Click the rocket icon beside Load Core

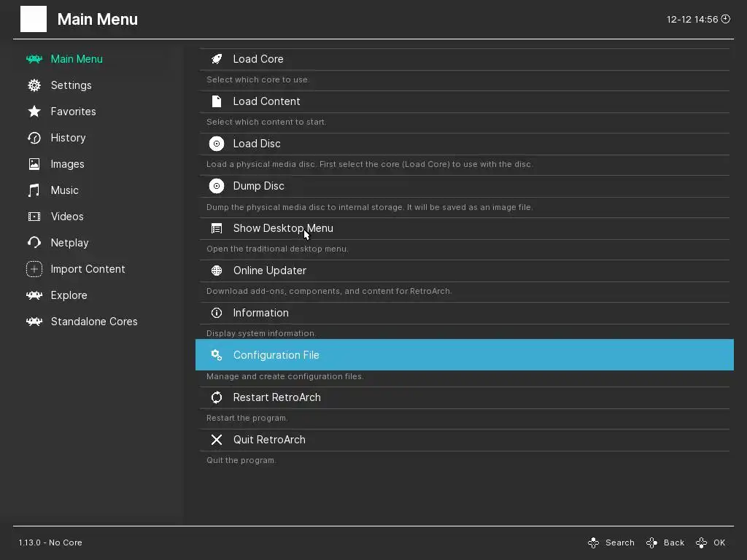pyautogui.click(x=217, y=59)
